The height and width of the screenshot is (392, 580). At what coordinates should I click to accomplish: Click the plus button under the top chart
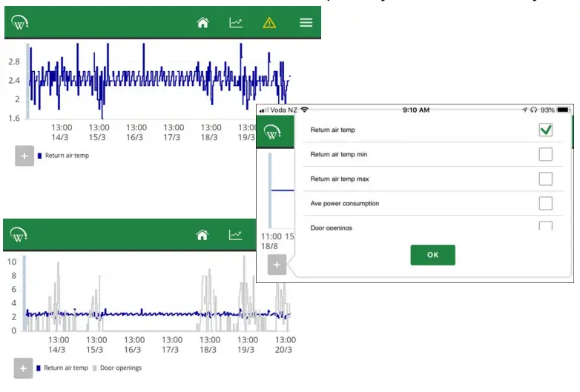pyautogui.click(x=24, y=156)
